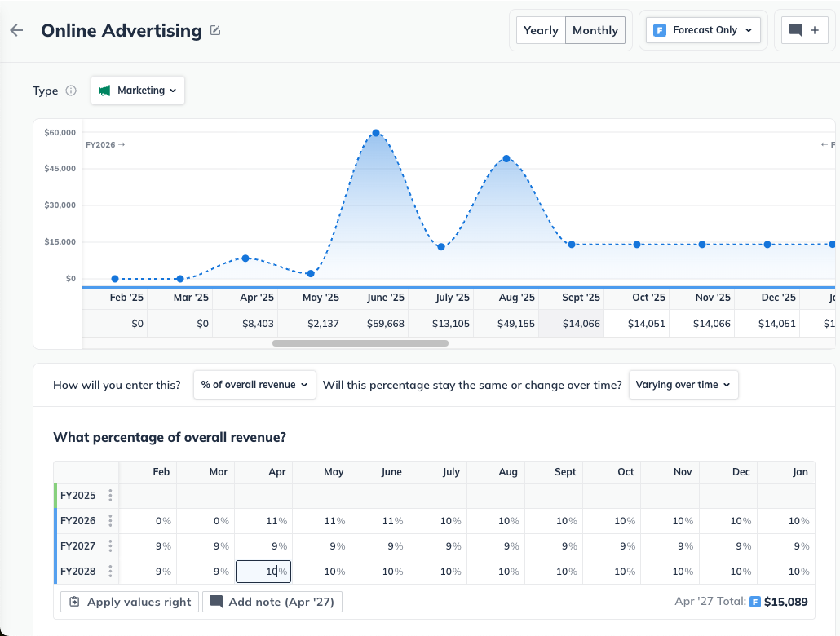
Task: Open the Varying over time dropdown
Action: point(683,384)
